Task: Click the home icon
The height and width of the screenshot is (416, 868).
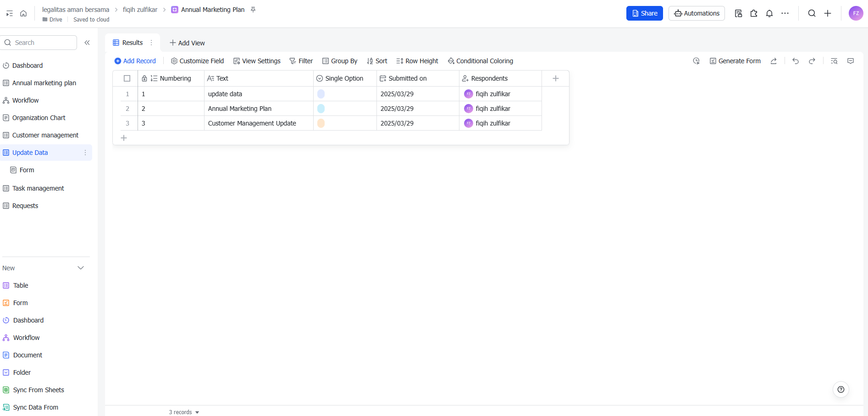Action: click(23, 13)
